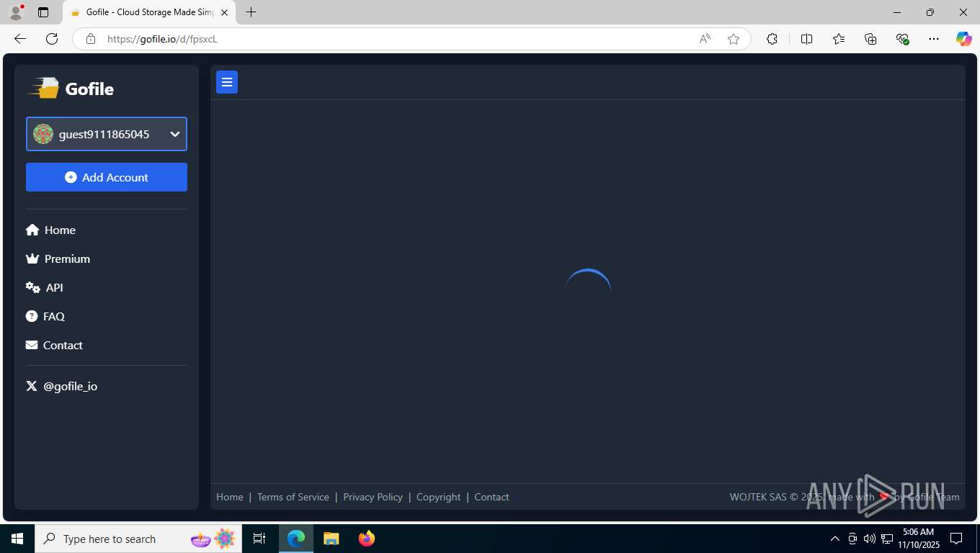Viewport: 980px width, 553px height.
Task: Open Terms of Service footer link
Action: point(293,497)
